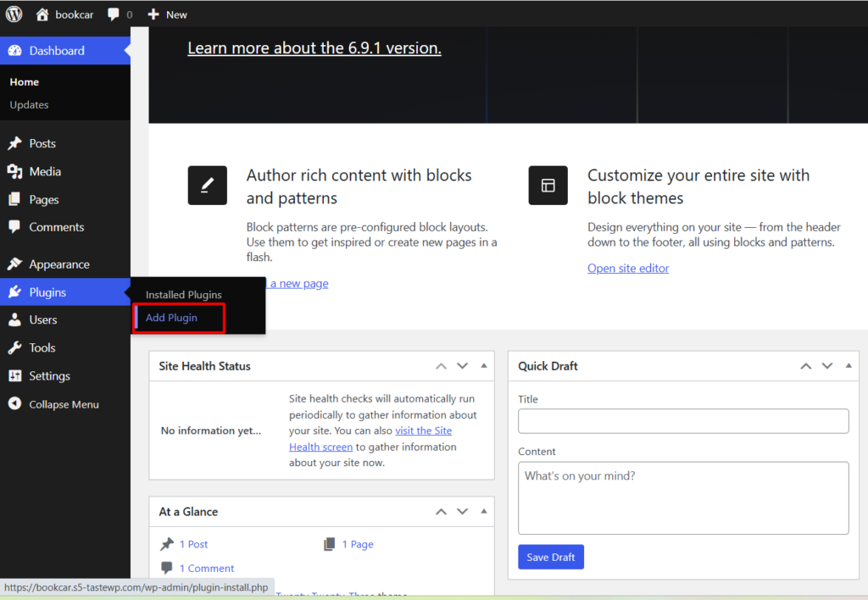Click the Dashboard gauge icon
The image size is (868, 600).
(15, 50)
